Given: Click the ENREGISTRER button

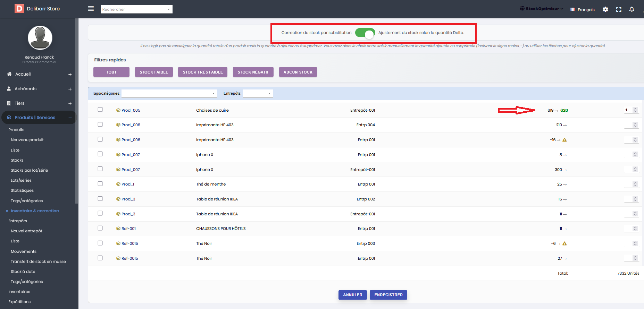Looking at the screenshot, I should point(388,295).
